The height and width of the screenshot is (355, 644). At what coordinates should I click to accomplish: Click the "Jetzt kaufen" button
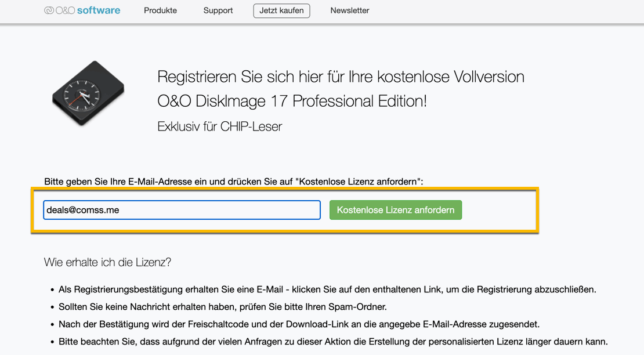click(x=281, y=10)
